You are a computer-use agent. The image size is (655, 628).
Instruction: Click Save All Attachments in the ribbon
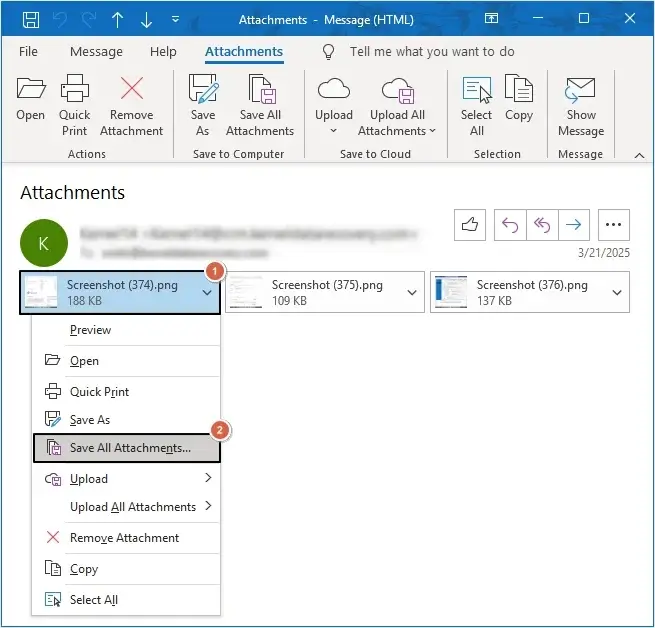259,105
